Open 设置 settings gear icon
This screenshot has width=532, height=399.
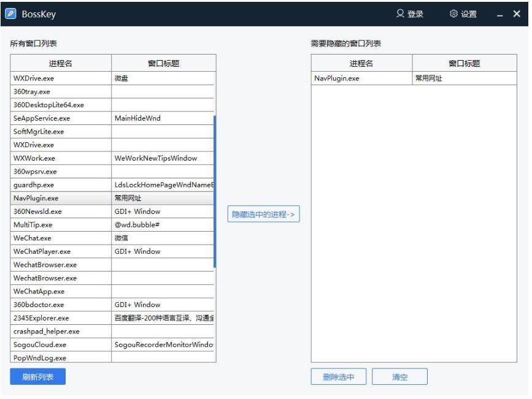tap(454, 15)
